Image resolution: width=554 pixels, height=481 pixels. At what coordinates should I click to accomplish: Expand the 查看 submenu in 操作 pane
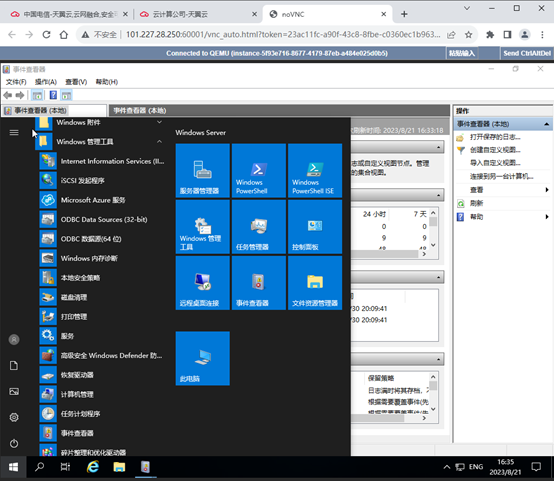pyautogui.click(x=547, y=190)
